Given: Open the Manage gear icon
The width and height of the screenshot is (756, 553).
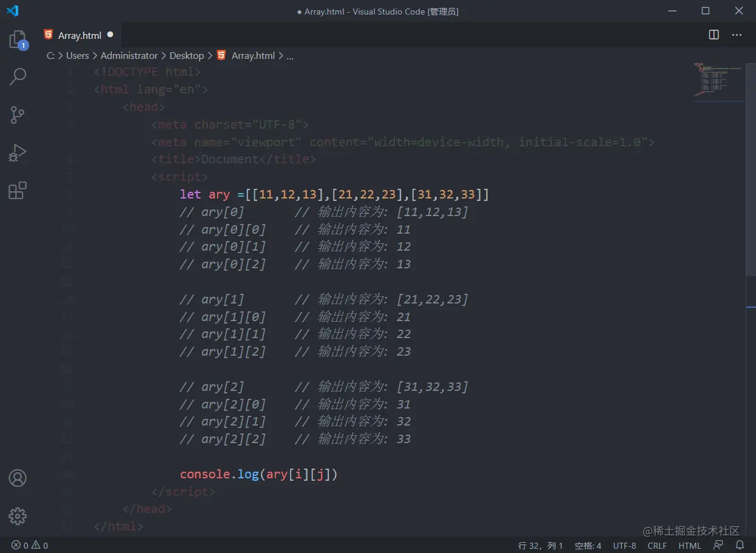Looking at the screenshot, I should point(18,516).
